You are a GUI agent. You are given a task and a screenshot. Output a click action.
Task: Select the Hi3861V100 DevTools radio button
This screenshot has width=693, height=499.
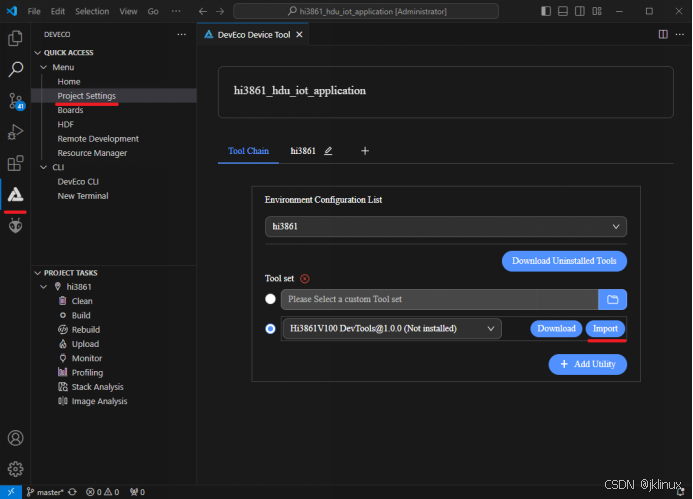click(x=270, y=329)
